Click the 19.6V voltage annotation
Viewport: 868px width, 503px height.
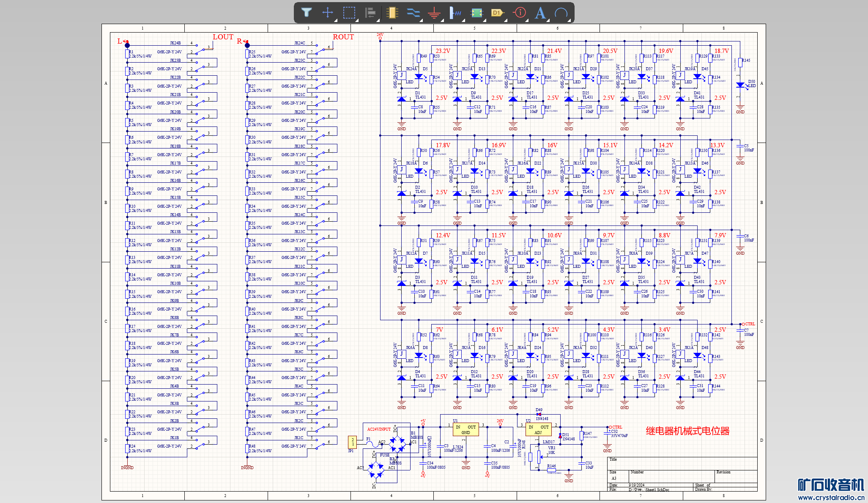666,51
